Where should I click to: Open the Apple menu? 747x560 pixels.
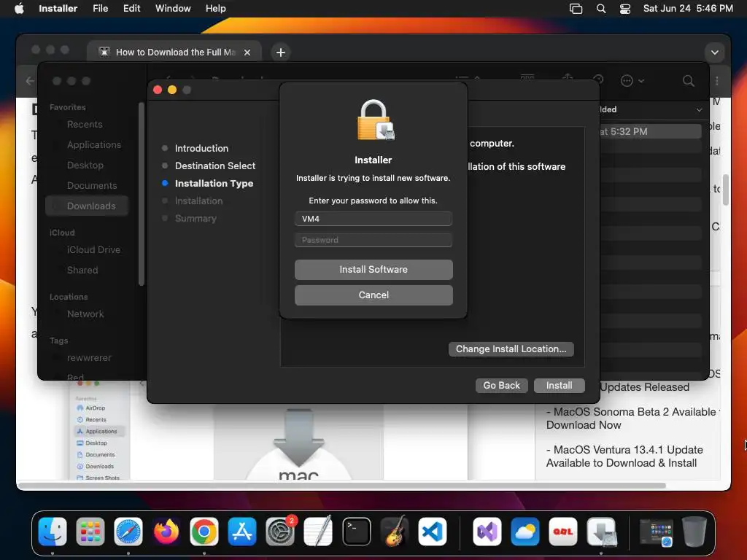coord(19,8)
